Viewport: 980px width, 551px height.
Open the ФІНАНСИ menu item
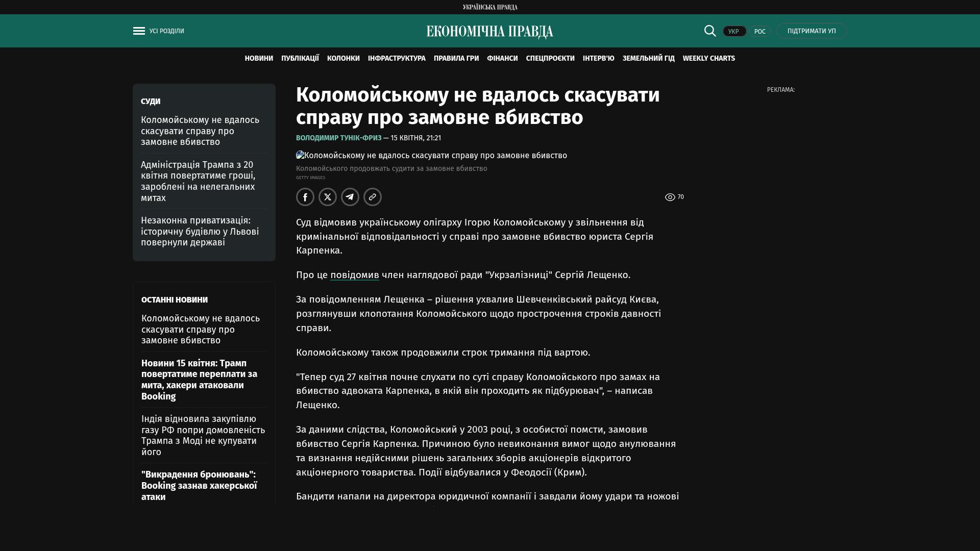coord(502,59)
